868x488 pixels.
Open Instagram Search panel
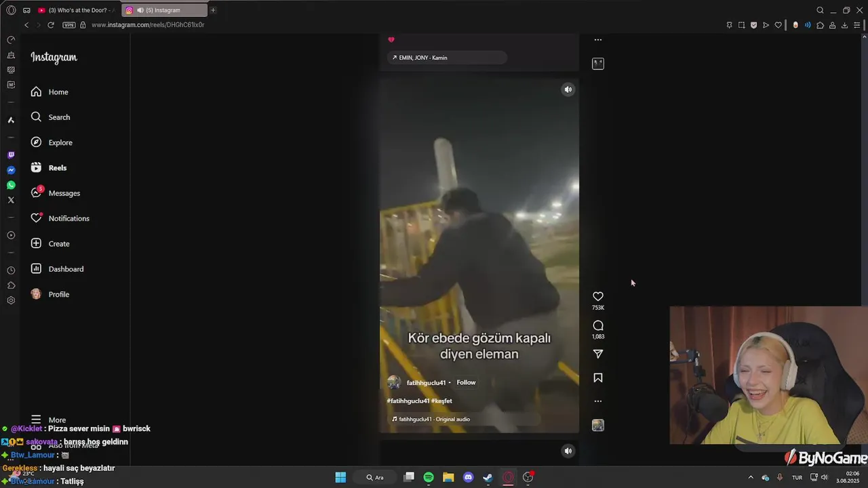pos(50,117)
